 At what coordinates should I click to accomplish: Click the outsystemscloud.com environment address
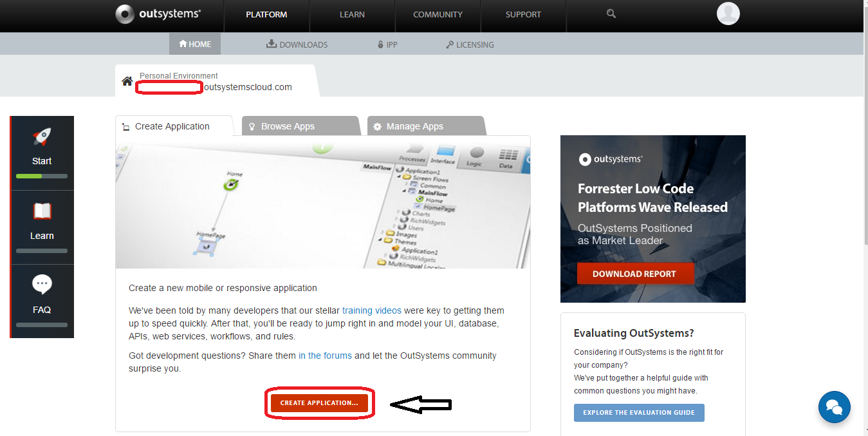(248, 87)
